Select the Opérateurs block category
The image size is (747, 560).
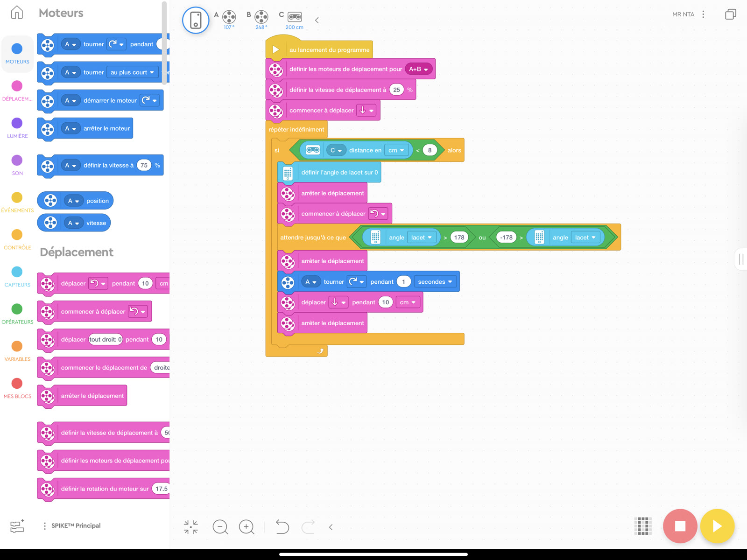coord(17,314)
